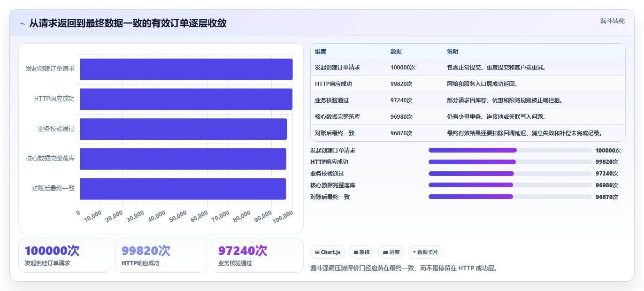The image size is (644, 291).
Task: Click table value 97240次
Action: 401,100
